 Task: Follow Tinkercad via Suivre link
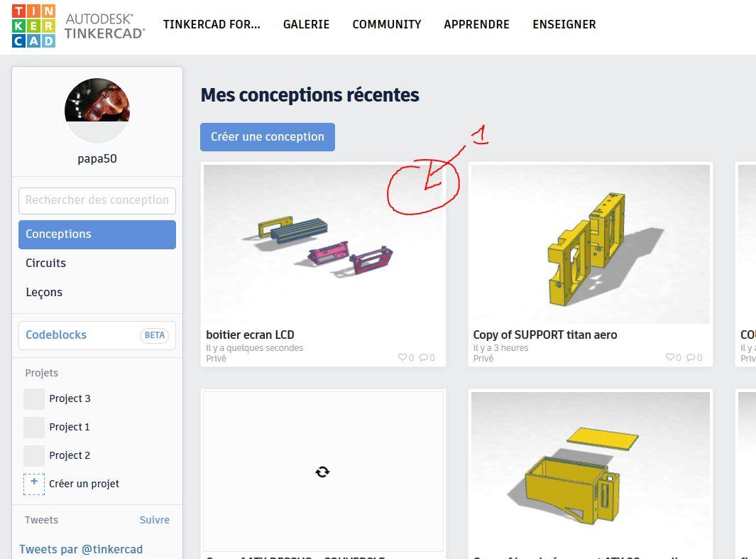coord(154,520)
